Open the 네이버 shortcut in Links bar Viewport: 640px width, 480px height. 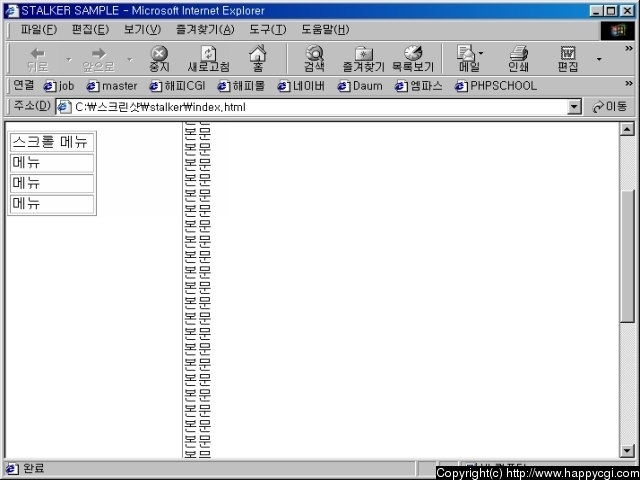(301, 86)
